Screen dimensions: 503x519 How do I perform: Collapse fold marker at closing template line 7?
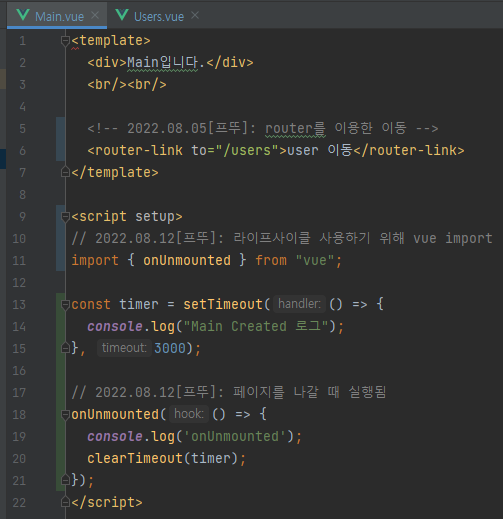[x=65, y=172]
